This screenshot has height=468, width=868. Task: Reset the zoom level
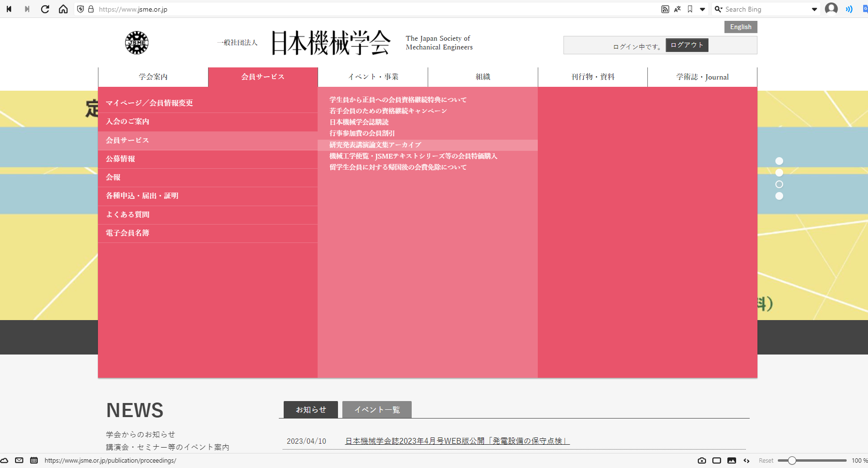click(x=766, y=461)
